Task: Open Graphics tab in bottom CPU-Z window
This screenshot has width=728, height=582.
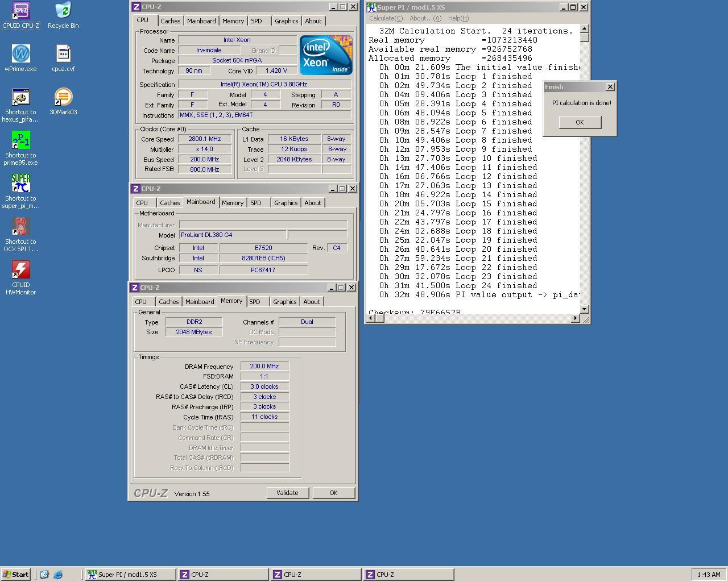Action: pyautogui.click(x=284, y=302)
